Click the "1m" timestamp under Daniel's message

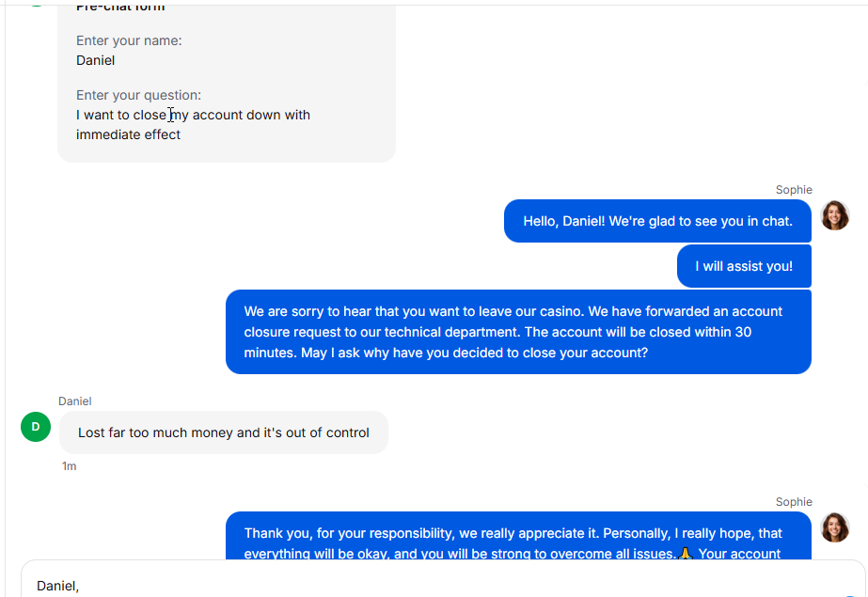tap(70, 466)
